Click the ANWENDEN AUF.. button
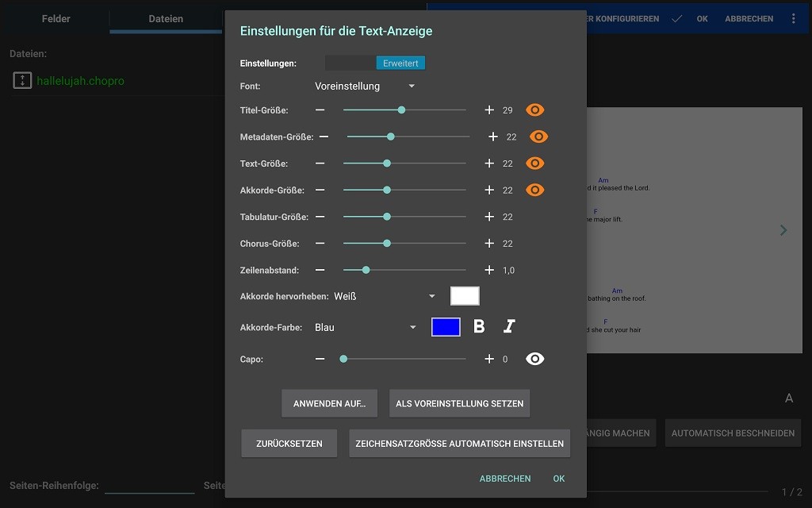The height and width of the screenshot is (508, 812). click(x=329, y=403)
